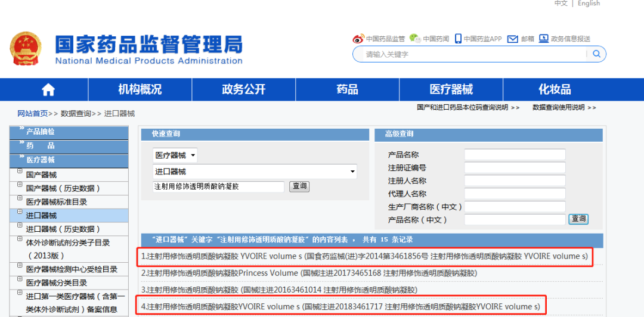
Task: Select 体外诊断试剂分类子目录(2013版) in sidebar
Action: pyautogui.click(x=68, y=249)
